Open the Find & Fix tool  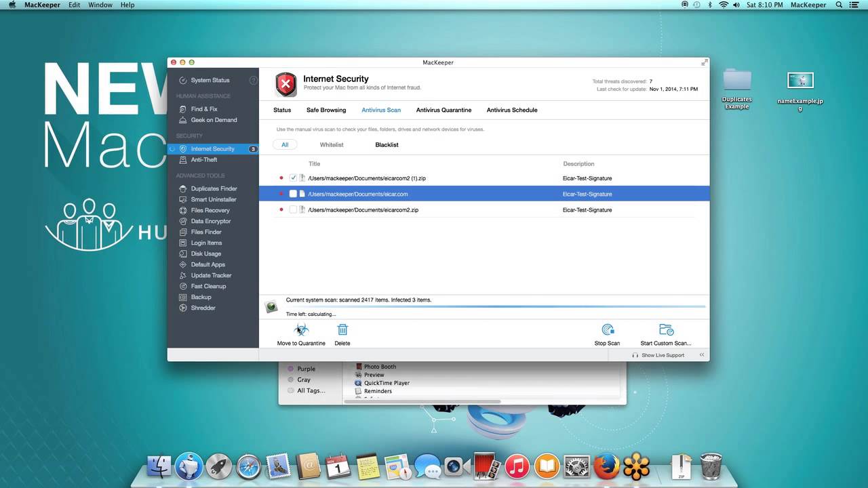point(203,109)
